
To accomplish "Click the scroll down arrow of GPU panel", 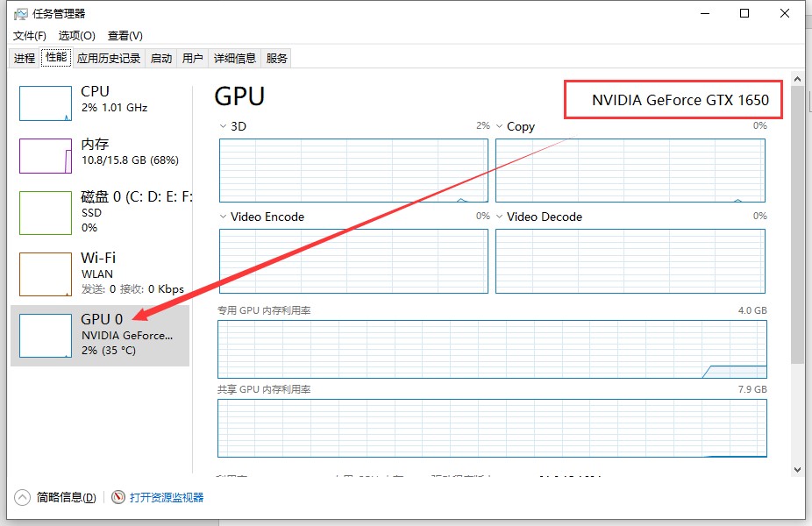I will pyautogui.click(x=797, y=470).
